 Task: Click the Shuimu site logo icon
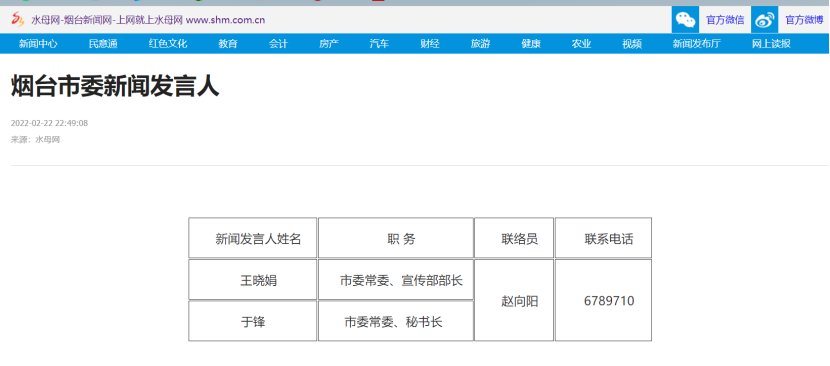(18, 20)
